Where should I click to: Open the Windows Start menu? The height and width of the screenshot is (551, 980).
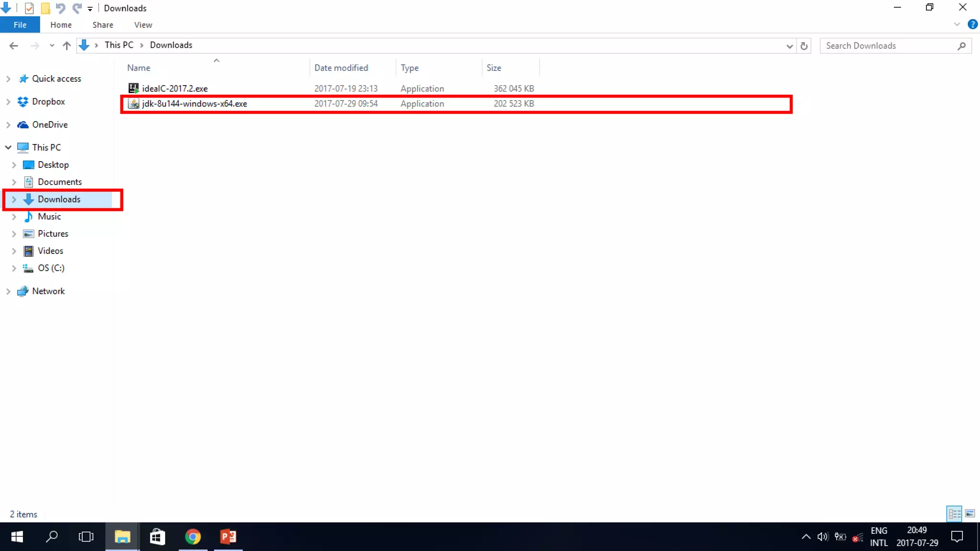point(17,537)
